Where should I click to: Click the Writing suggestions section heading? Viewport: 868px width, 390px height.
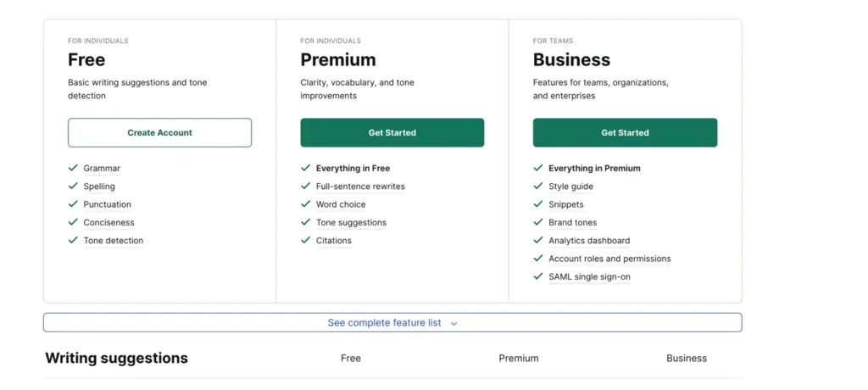117,359
